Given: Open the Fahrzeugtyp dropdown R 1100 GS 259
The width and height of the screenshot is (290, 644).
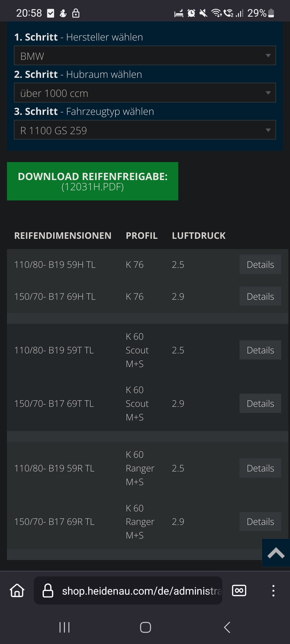Looking at the screenshot, I should [145, 130].
